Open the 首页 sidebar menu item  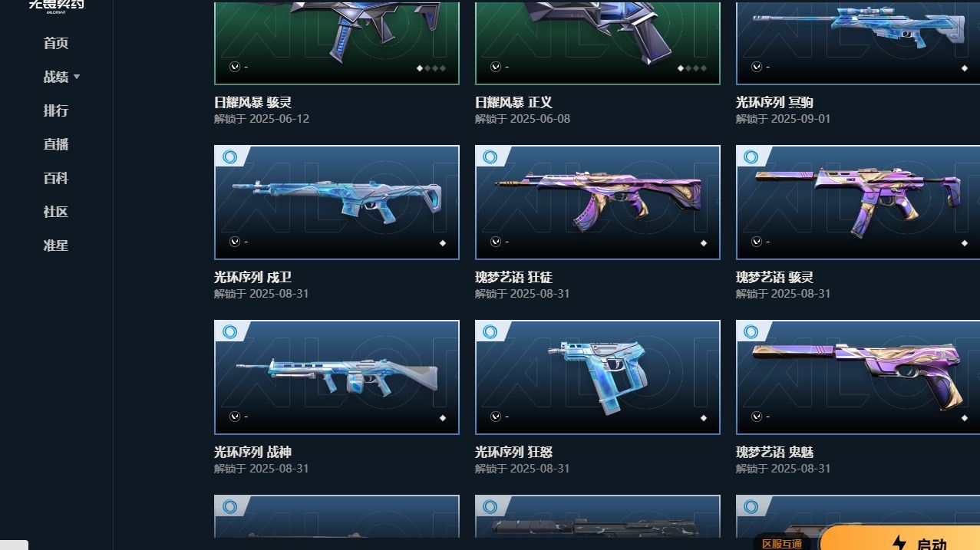tap(56, 43)
